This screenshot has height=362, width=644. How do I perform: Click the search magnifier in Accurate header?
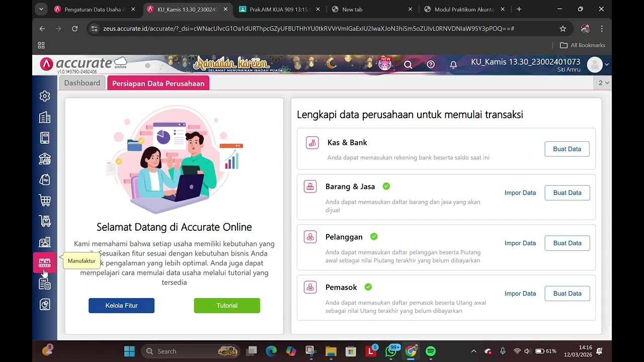pos(408,64)
